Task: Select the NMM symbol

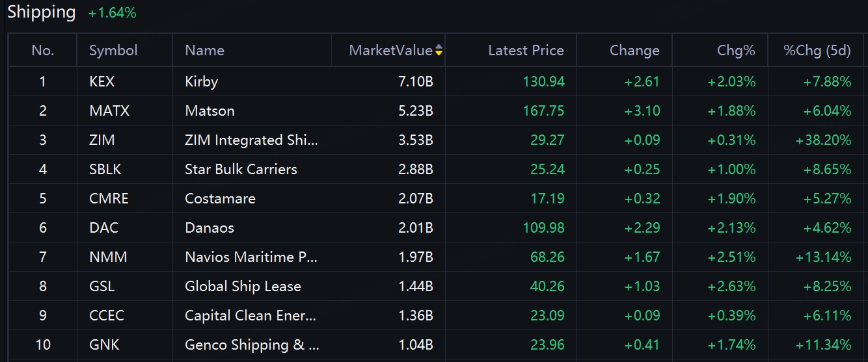Action: (x=108, y=257)
